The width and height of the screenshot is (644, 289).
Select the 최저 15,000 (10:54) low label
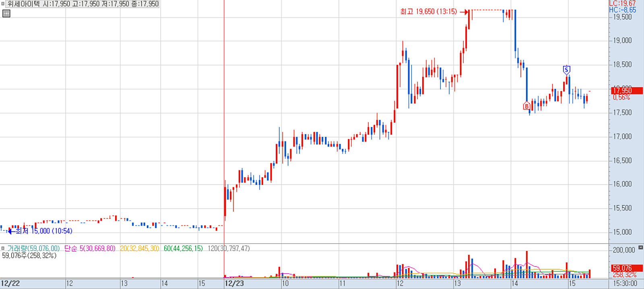pos(44,231)
